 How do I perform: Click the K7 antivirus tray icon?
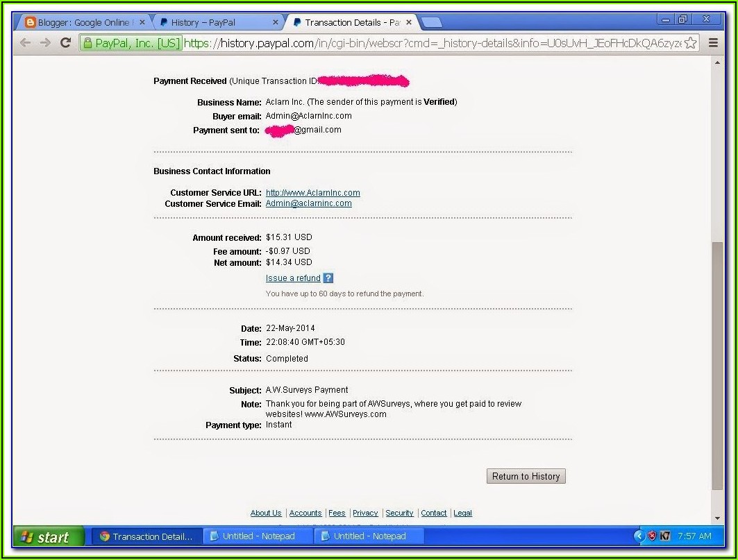665,536
